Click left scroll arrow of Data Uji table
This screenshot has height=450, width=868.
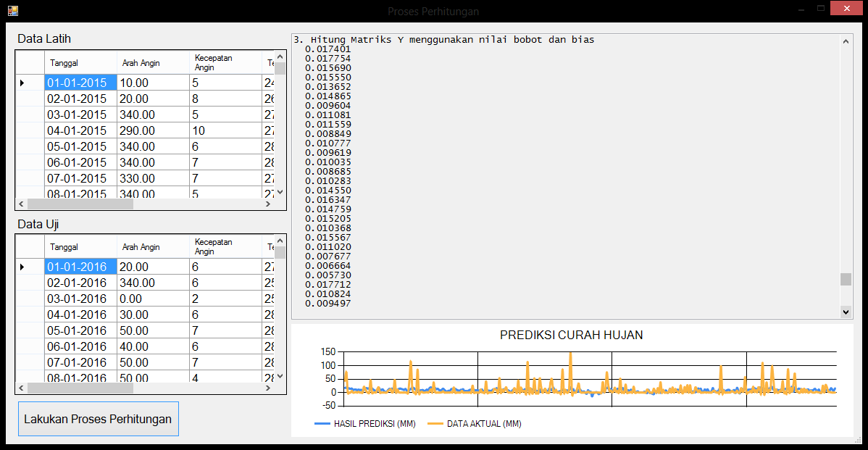(x=21, y=388)
